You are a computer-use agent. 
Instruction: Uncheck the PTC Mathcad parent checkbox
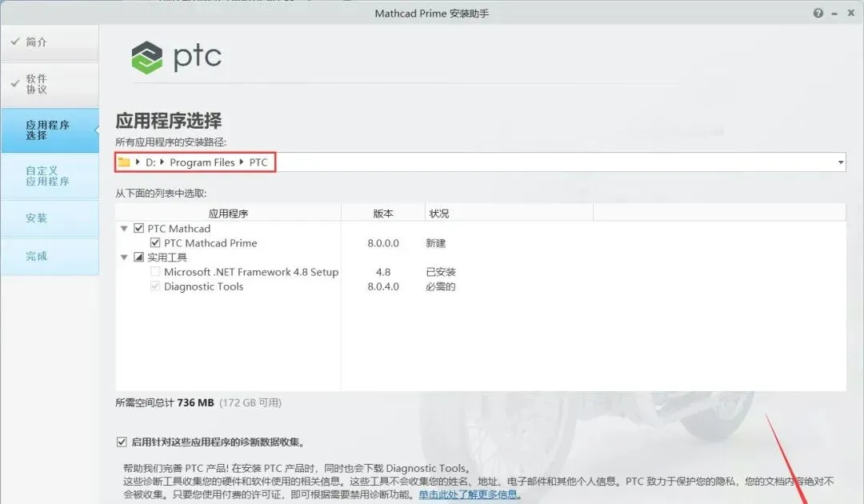[x=139, y=228]
